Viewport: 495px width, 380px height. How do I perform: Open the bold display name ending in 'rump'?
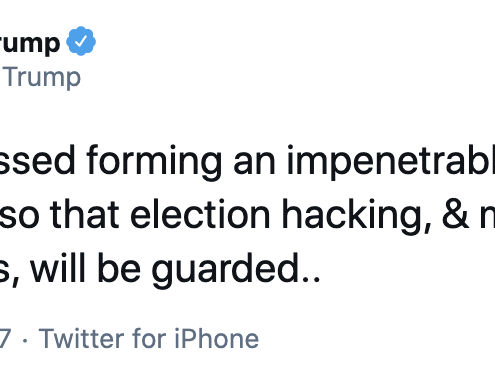(30, 43)
